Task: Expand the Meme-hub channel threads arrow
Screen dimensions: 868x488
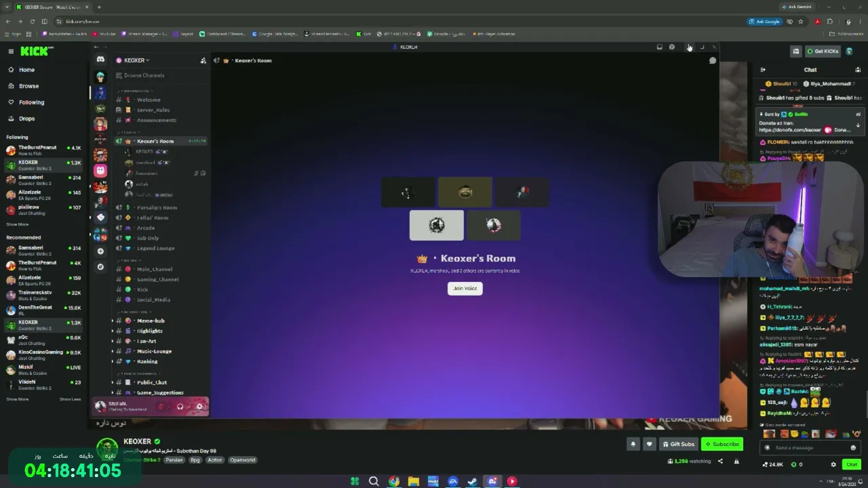Action: pyautogui.click(x=113, y=321)
